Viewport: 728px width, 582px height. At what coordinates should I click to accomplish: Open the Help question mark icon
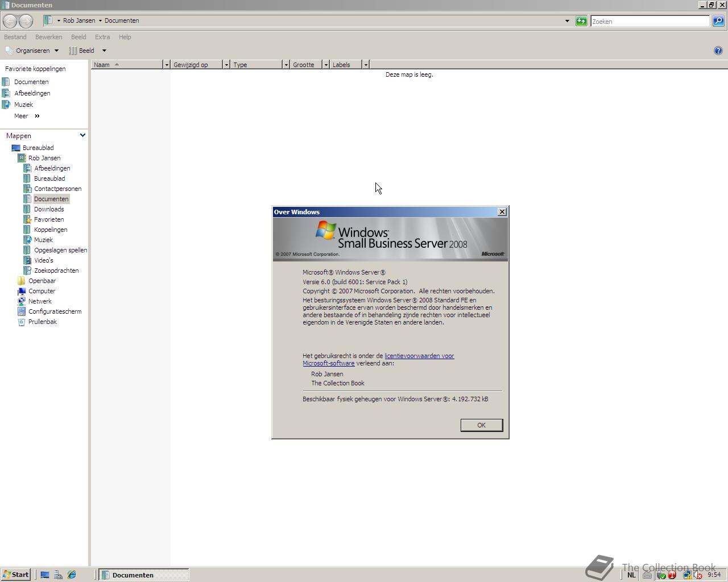(718, 51)
